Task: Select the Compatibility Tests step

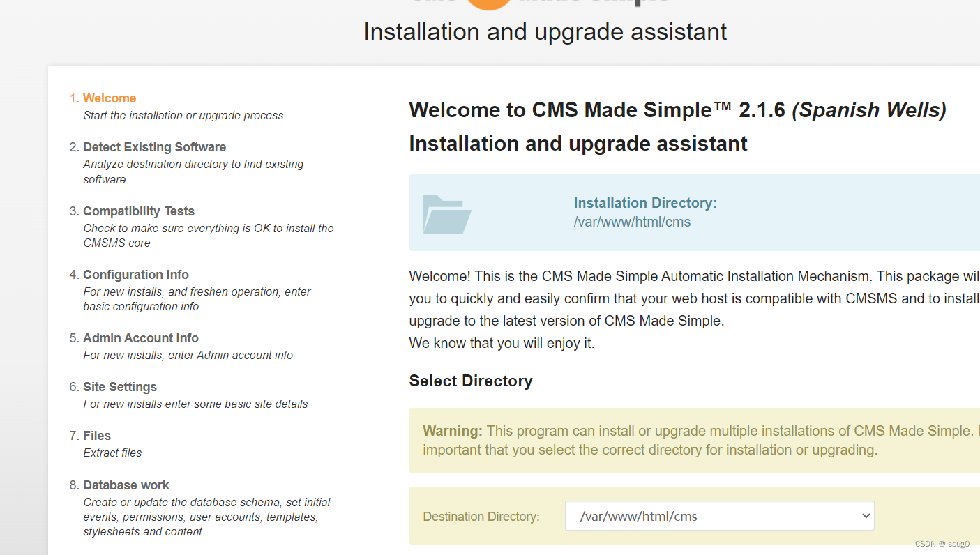Action: [139, 211]
